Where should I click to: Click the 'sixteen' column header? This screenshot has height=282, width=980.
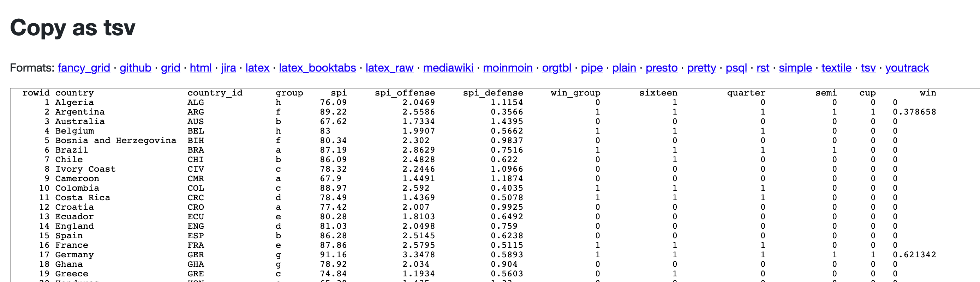[658, 93]
